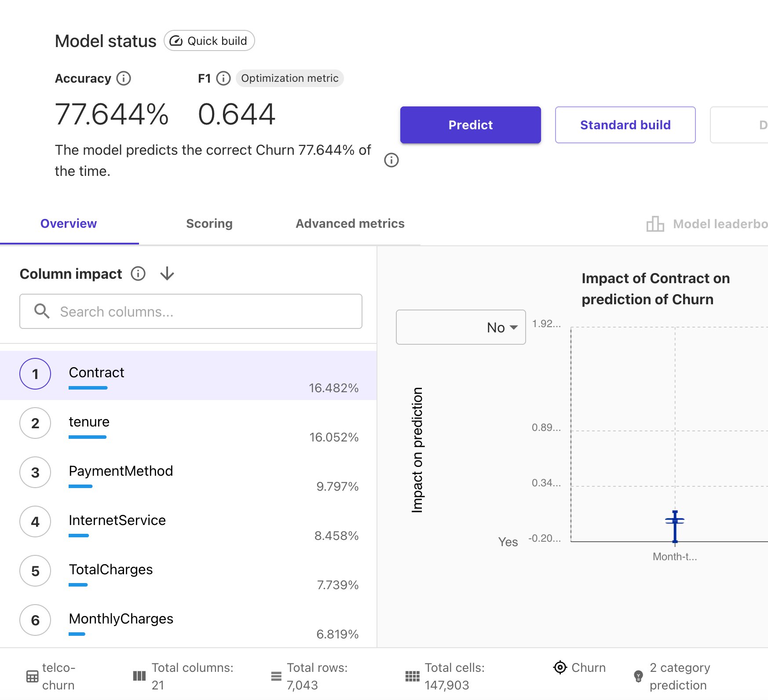This screenshot has height=700, width=768.
Task: Select the PaymentMethod column row
Action: point(188,474)
